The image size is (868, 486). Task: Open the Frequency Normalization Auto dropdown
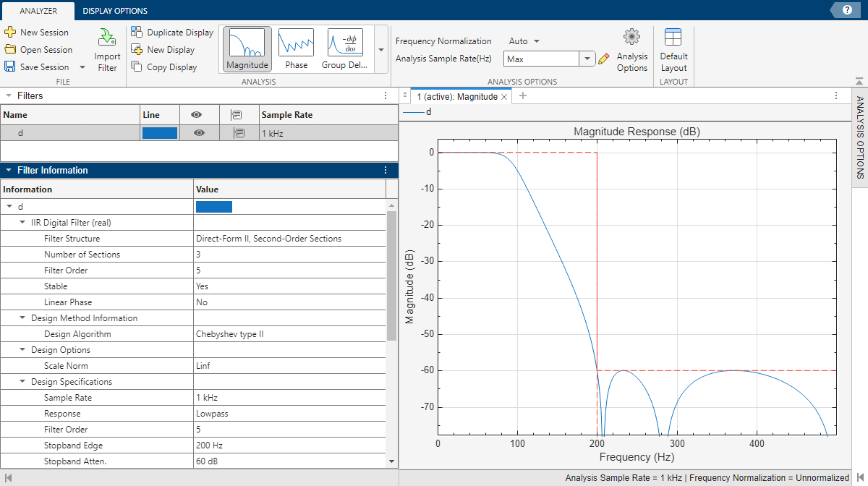point(522,41)
